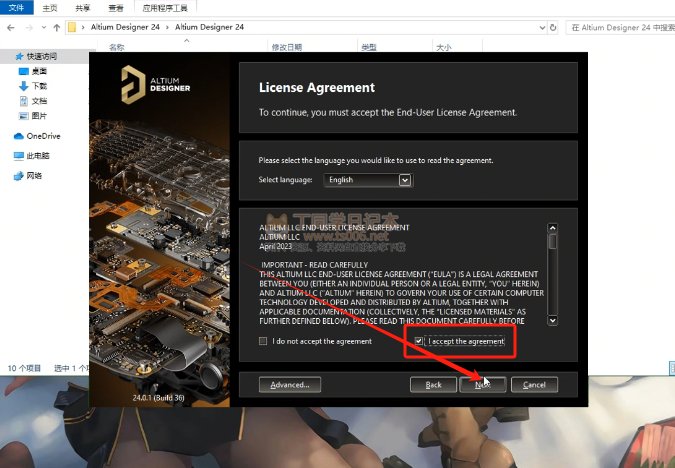675x468 pixels.
Task: Click the Refresh icon beside address bar
Action: (553, 28)
